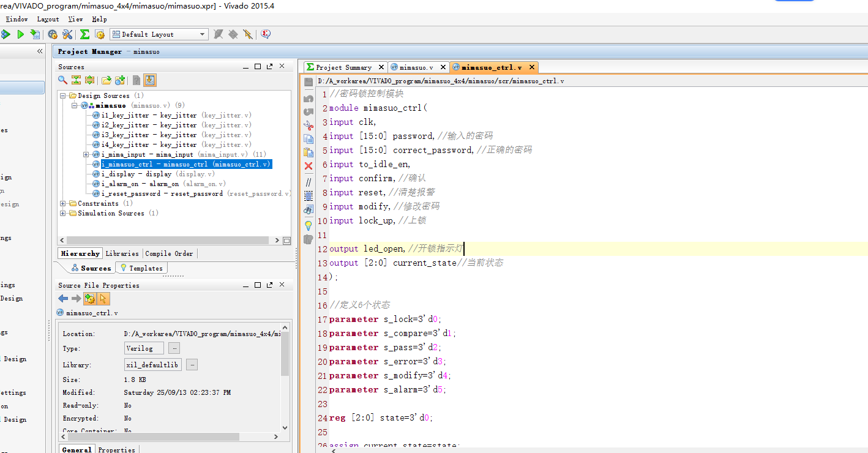
Task: Click the green Sigma Project Summary toolbar icon
Action: point(84,34)
